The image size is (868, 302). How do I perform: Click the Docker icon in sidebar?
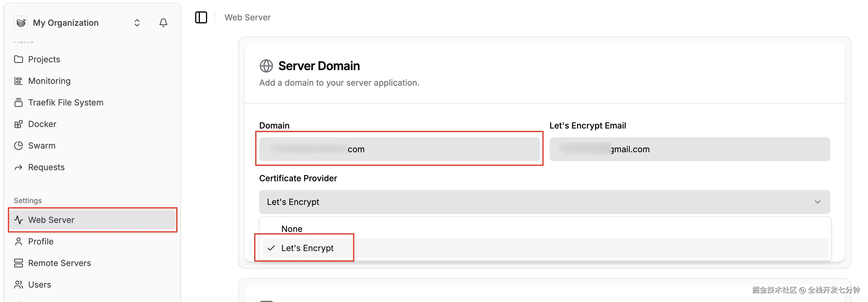click(x=19, y=124)
